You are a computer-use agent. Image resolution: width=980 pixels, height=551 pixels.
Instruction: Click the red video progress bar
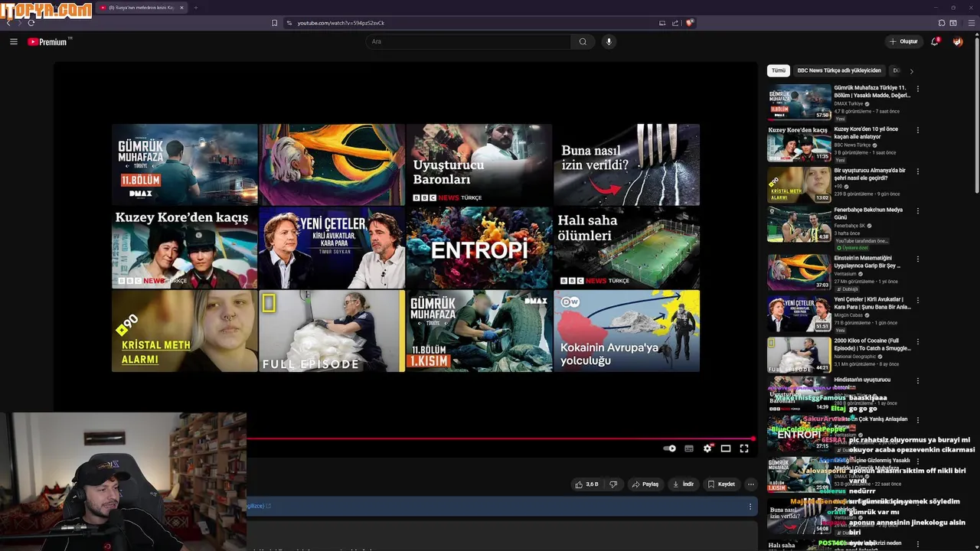501,439
